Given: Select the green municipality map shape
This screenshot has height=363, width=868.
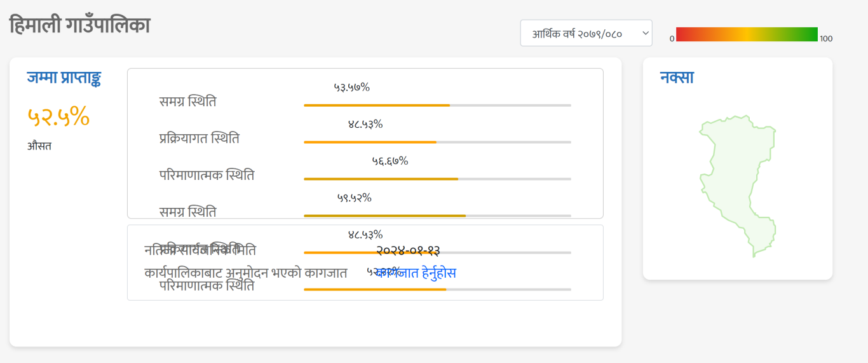Looking at the screenshot, I should 738,186.
